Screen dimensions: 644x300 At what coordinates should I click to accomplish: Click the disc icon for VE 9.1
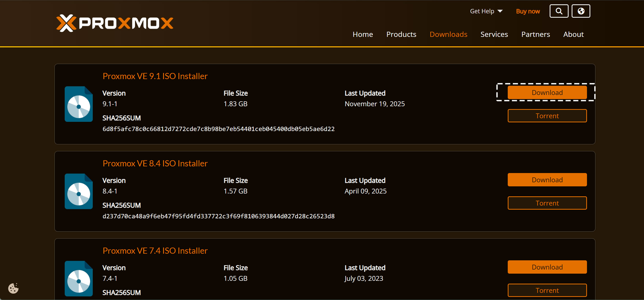78,104
